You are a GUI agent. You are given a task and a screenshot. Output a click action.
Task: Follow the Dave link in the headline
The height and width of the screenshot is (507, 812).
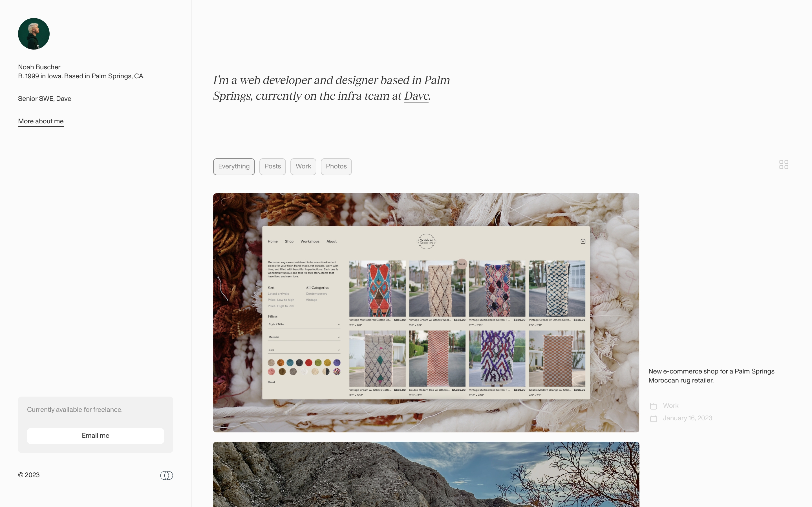(416, 96)
